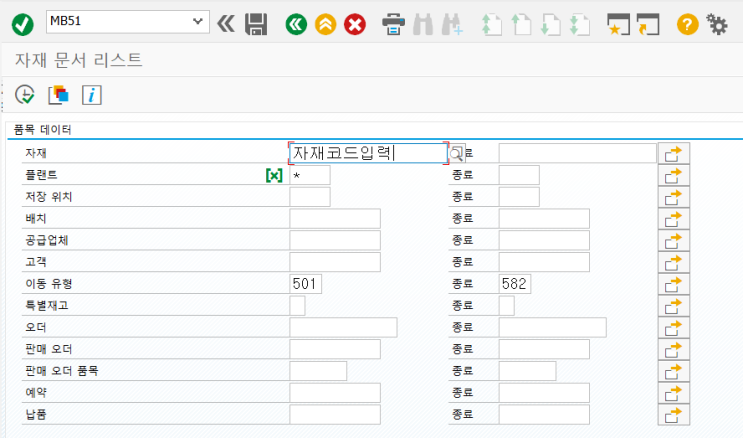Click the 플랜트 field containing asterisk
The width and height of the screenshot is (743, 438).
[x=310, y=175]
